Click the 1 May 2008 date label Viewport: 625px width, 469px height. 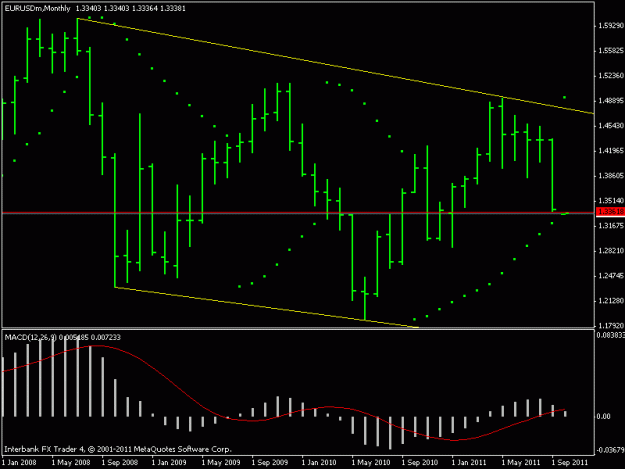click(x=71, y=463)
